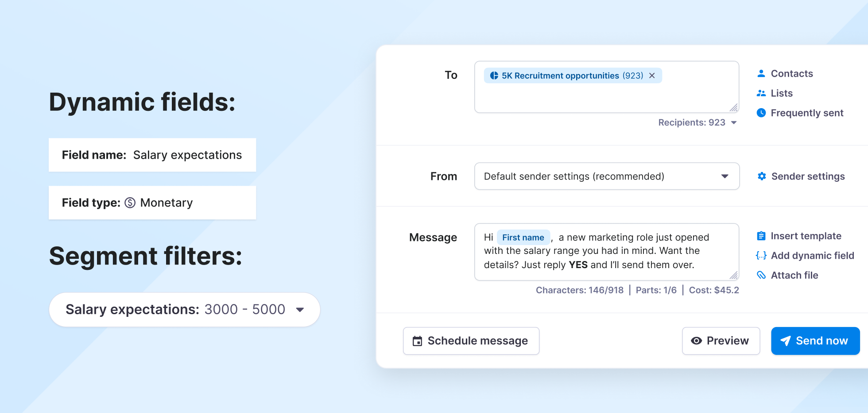Click inside the Message text area
This screenshot has width=868, height=413.
(607, 252)
